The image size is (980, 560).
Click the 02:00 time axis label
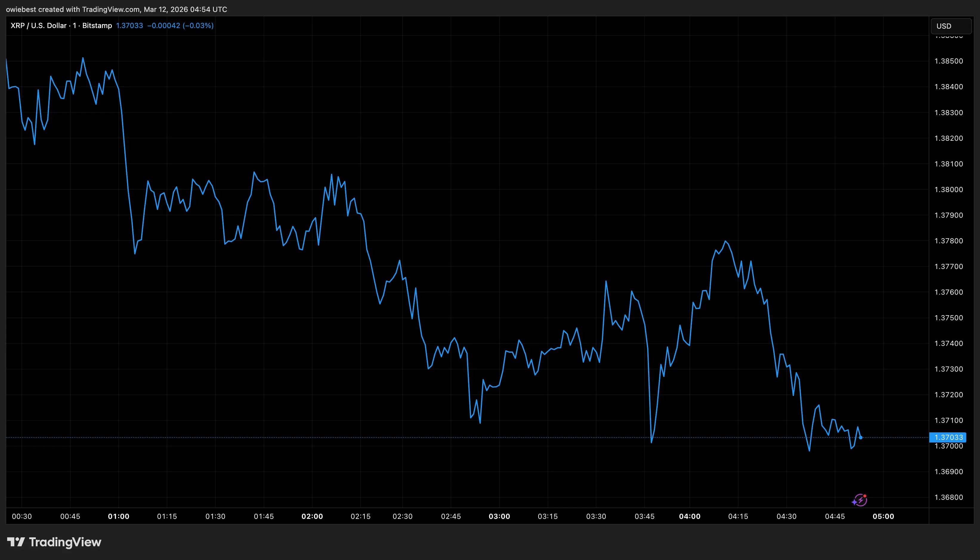(312, 516)
